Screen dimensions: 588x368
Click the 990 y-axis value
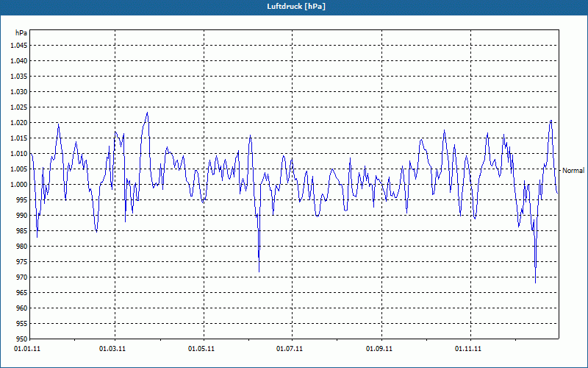coord(22,215)
